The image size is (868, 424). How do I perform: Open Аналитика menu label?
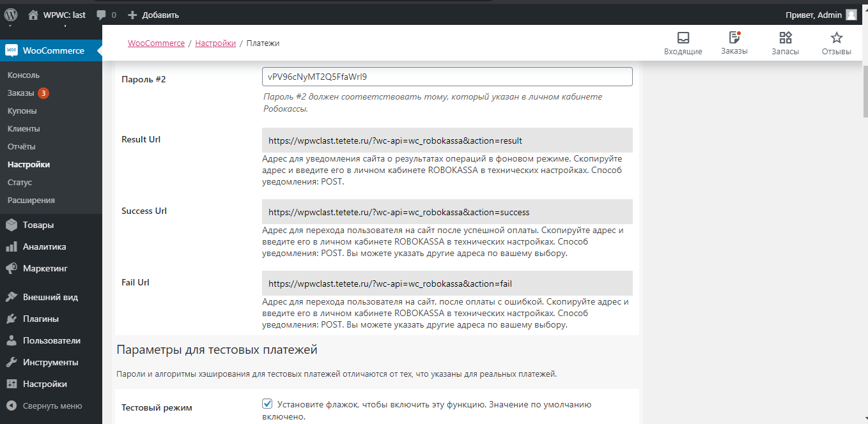[45, 246]
